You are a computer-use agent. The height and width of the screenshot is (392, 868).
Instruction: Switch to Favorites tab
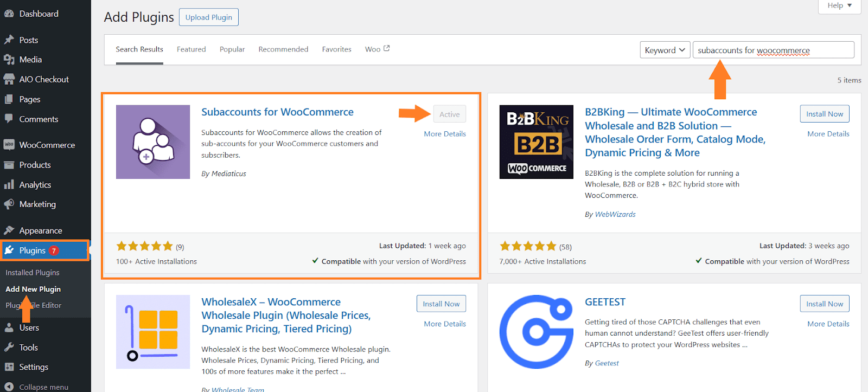337,49
